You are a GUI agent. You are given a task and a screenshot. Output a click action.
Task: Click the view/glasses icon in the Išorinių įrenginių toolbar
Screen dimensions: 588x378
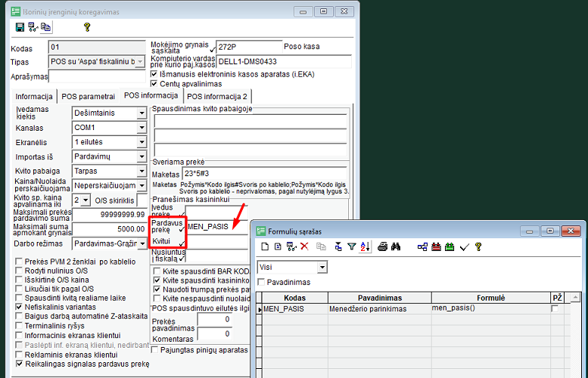pyautogui.click(x=33, y=27)
